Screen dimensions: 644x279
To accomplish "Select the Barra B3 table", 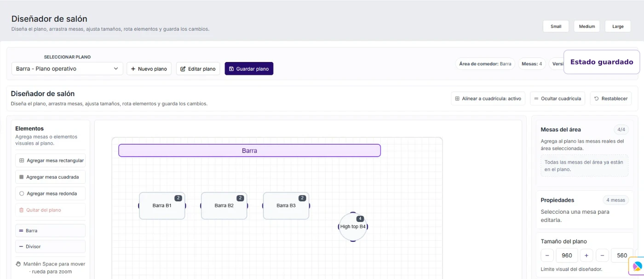I will coord(286,205).
